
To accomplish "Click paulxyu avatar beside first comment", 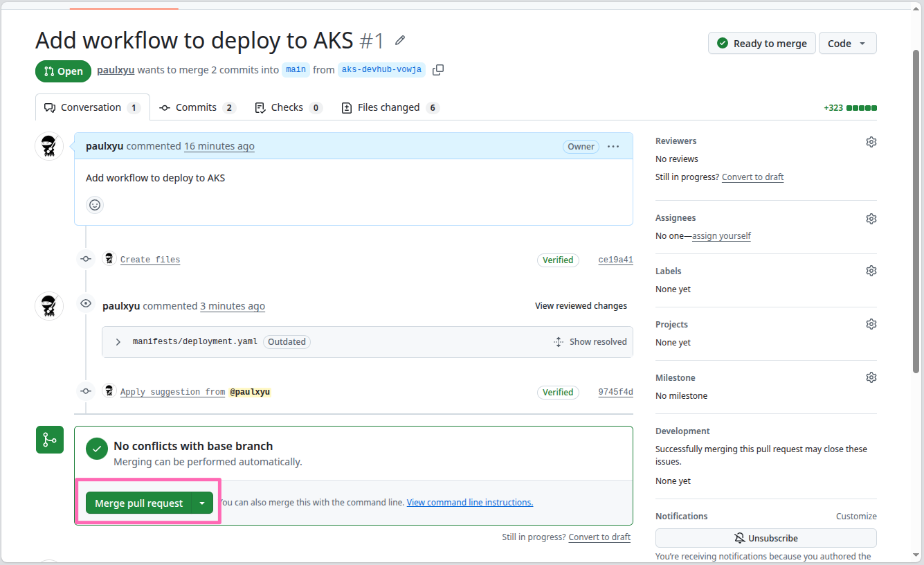I will (49, 147).
